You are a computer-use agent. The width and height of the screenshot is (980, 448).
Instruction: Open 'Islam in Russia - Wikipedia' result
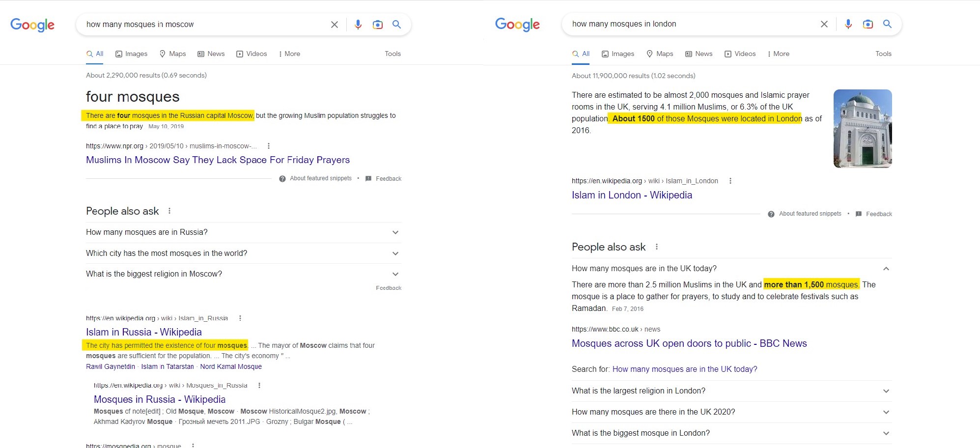(144, 332)
